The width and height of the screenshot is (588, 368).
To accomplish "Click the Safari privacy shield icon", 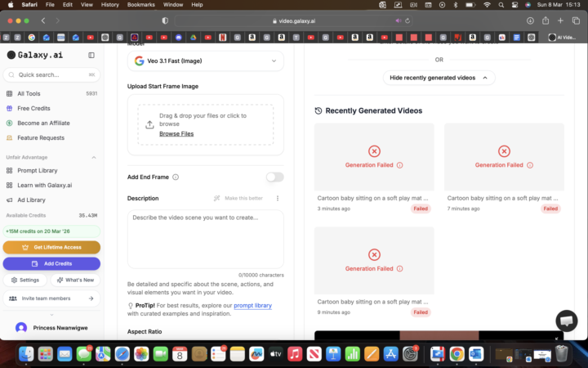I will click(165, 20).
